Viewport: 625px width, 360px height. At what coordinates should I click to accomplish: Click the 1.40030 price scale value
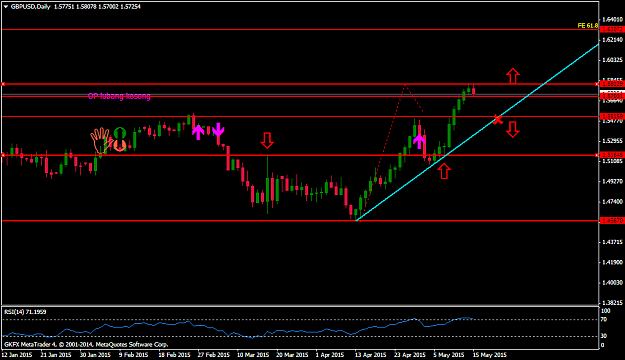(612, 283)
